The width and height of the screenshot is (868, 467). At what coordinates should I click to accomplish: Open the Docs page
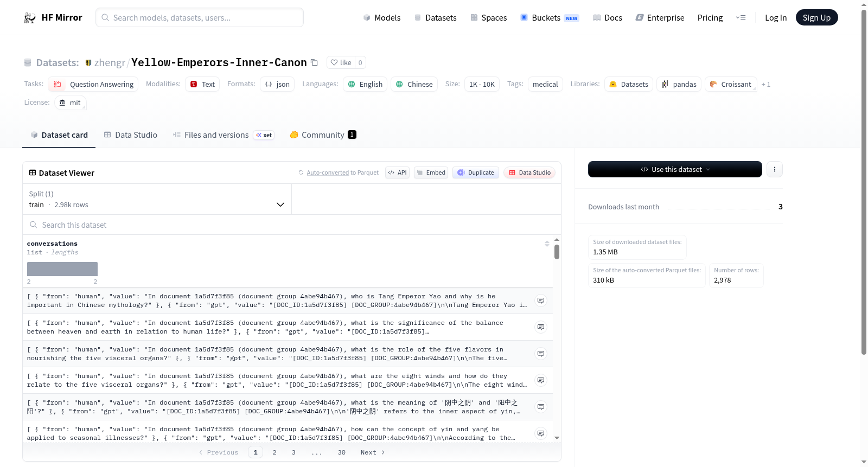pos(608,18)
